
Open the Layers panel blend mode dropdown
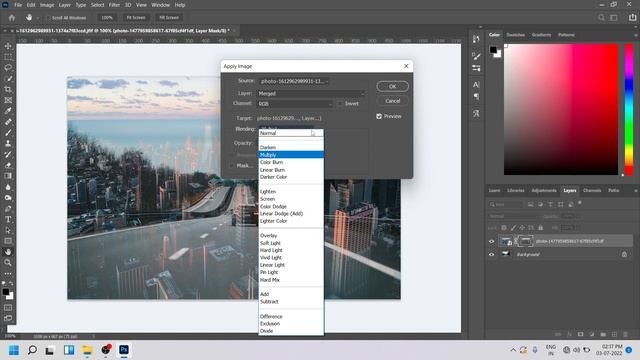(x=513, y=216)
